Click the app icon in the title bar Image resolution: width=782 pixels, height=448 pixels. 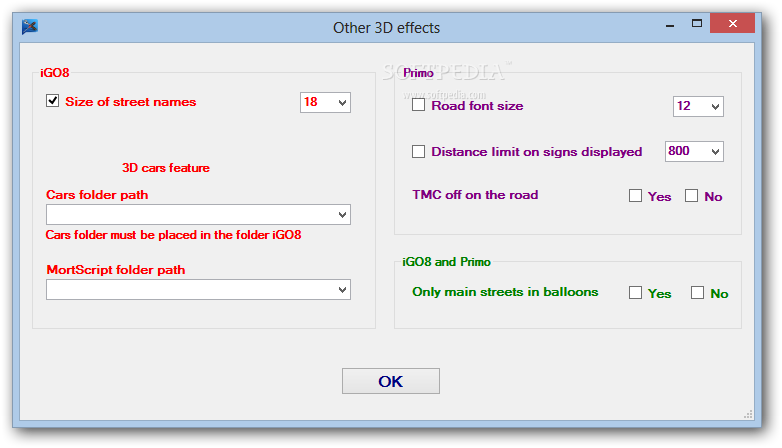click(30, 27)
